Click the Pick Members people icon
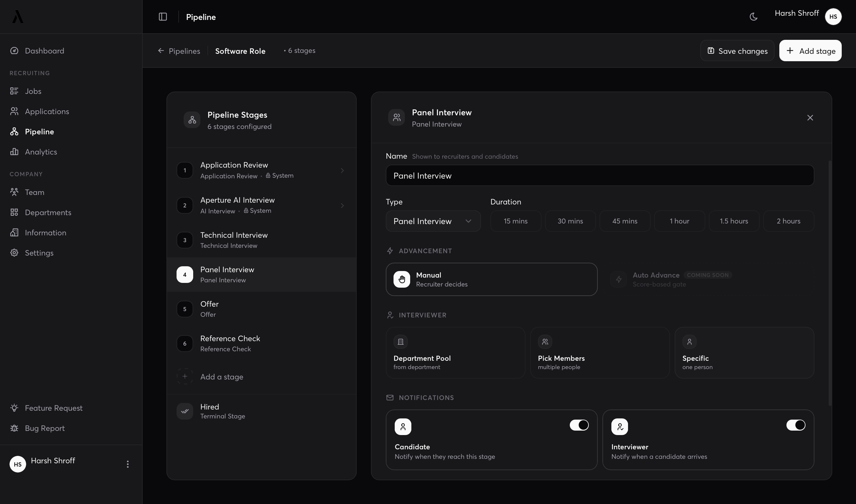 tap(545, 342)
